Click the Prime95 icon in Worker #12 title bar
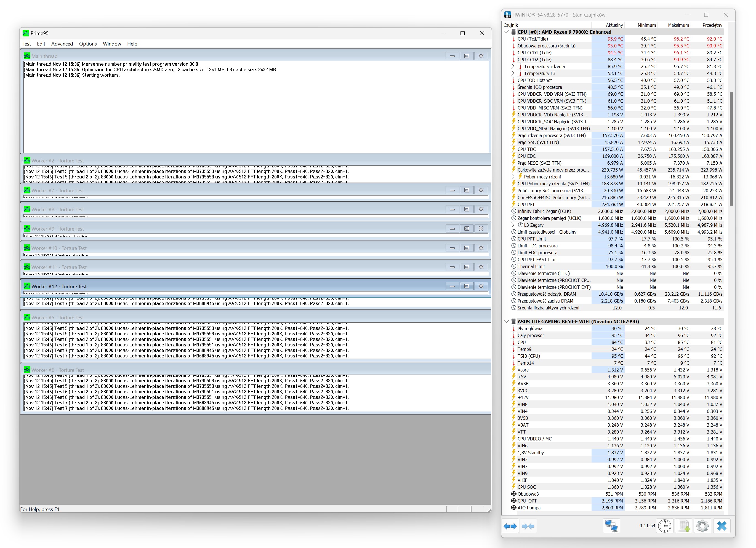The image size is (756, 548). [x=27, y=286]
